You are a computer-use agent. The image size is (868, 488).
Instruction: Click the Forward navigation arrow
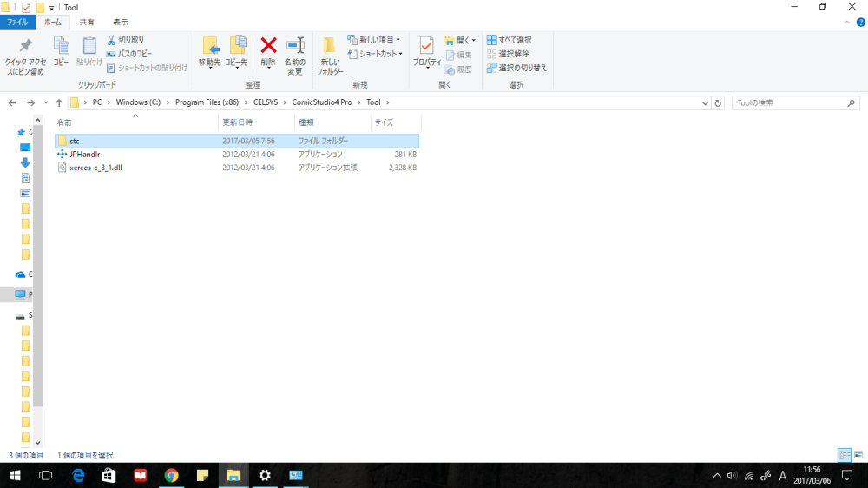(x=31, y=102)
